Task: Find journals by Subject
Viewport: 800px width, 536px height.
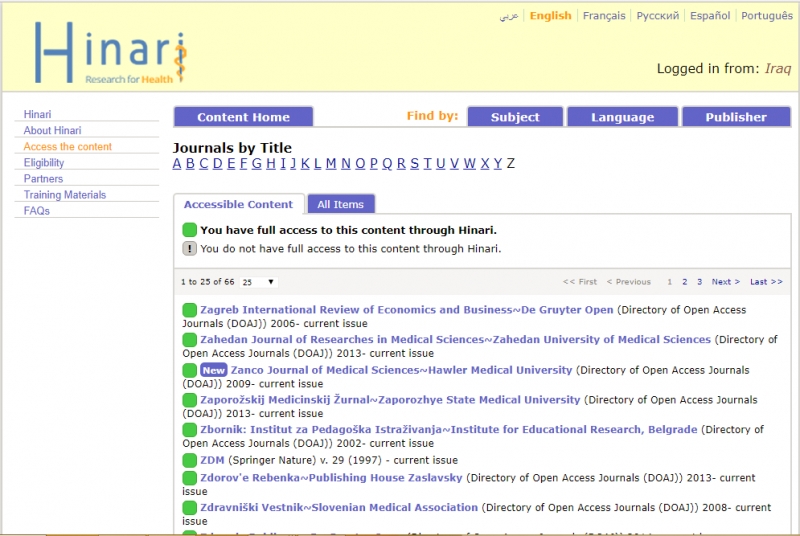Action: pyautogui.click(x=515, y=117)
